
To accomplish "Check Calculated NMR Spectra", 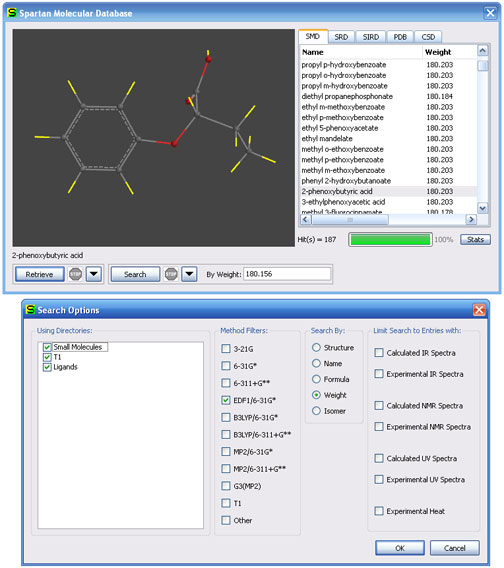I will tap(379, 405).
